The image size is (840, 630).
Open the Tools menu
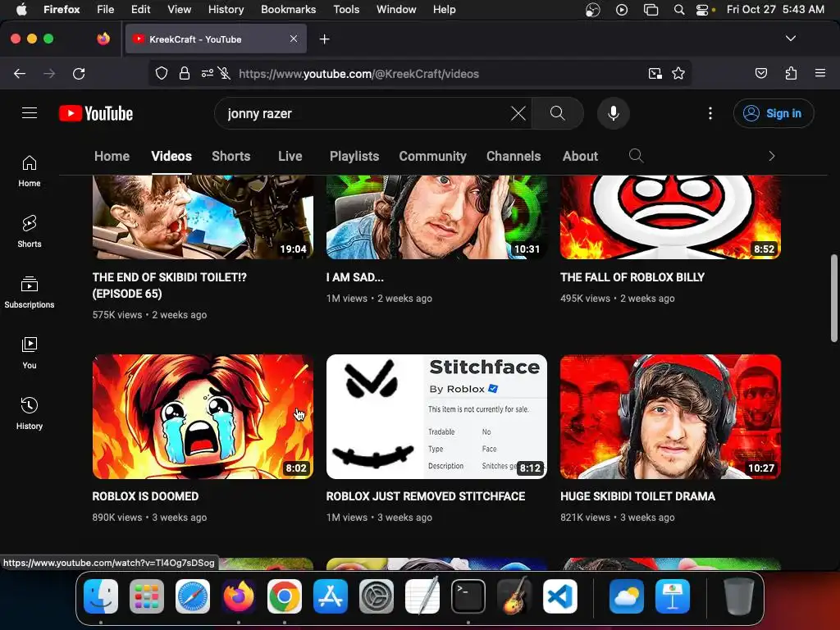pyautogui.click(x=346, y=9)
